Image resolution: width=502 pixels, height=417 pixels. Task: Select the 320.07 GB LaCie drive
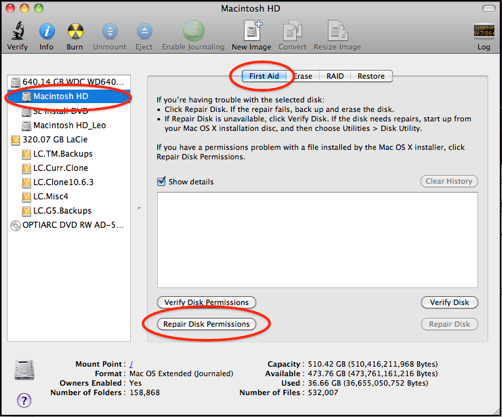tap(69, 140)
